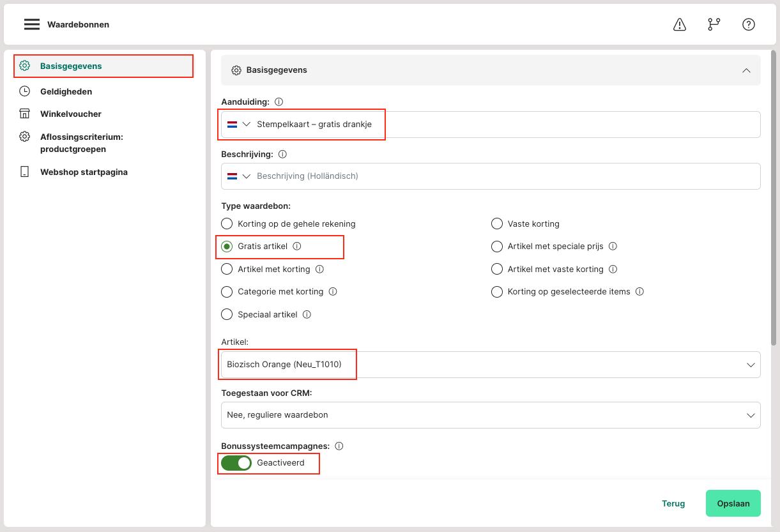
Task: Select Korting op de gehele rekening
Action: tap(227, 224)
